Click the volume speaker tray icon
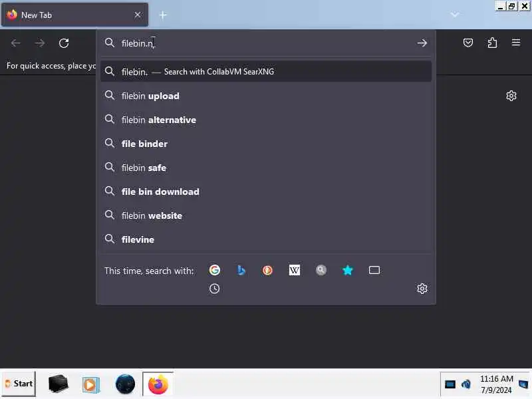532x399 pixels. tap(466, 384)
